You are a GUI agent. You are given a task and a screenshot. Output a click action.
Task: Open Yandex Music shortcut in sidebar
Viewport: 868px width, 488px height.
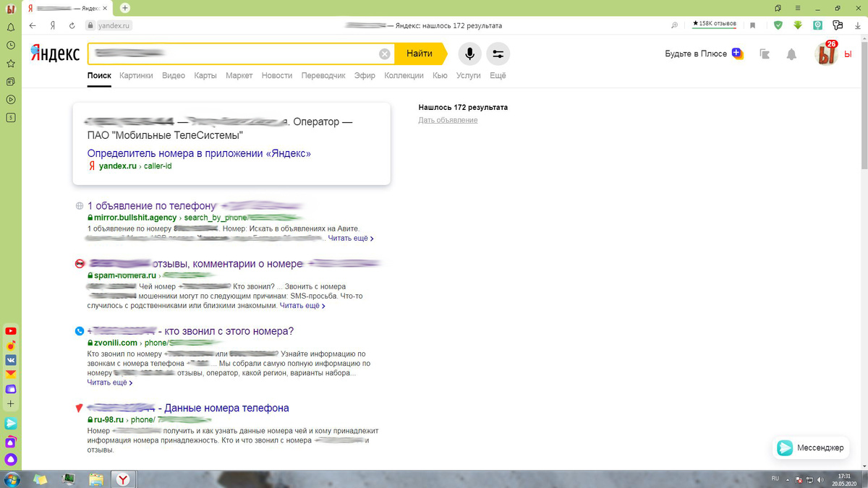tap(11, 346)
